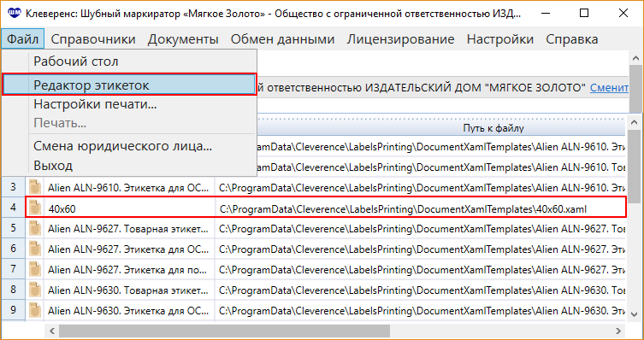This screenshot has width=644, height=340.
Task: Select Alien ALN-9630. Этикетка для ОС cell
Action: (x=129, y=309)
